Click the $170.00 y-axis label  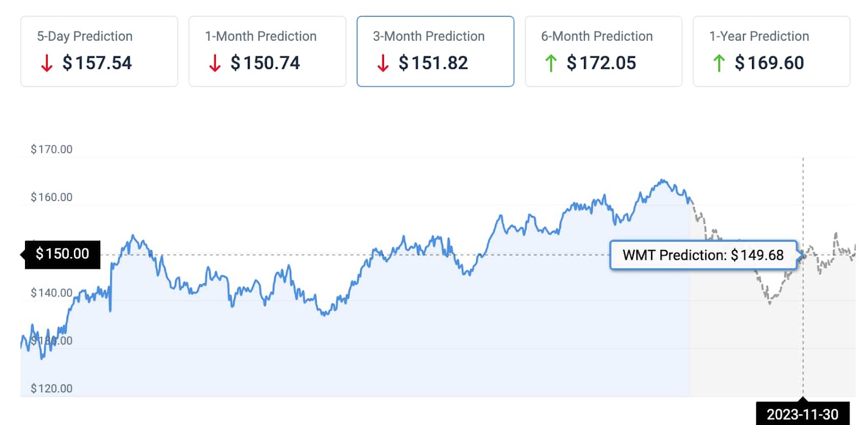pyautogui.click(x=52, y=149)
